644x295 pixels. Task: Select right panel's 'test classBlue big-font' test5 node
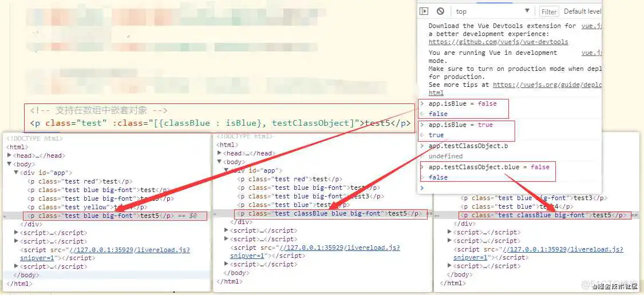point(544,215)
